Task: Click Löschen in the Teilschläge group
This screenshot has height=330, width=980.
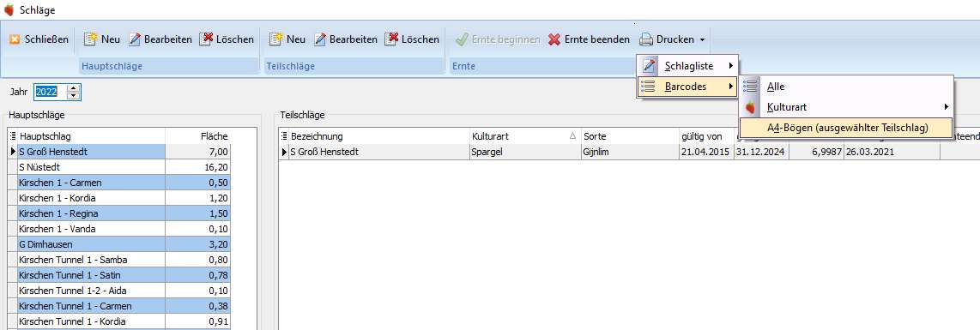Action: point(412,39)
